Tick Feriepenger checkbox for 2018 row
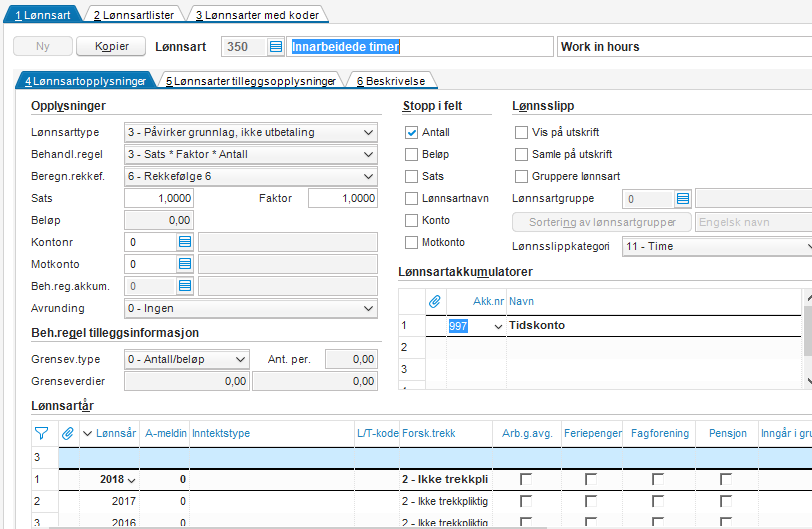This screenshot has height=529, width=812. coord(591,479)
